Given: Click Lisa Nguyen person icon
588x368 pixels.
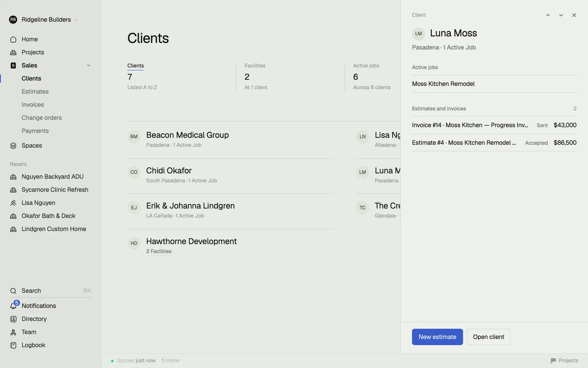Looking at the screenshot, I should (x=13, y=203).
